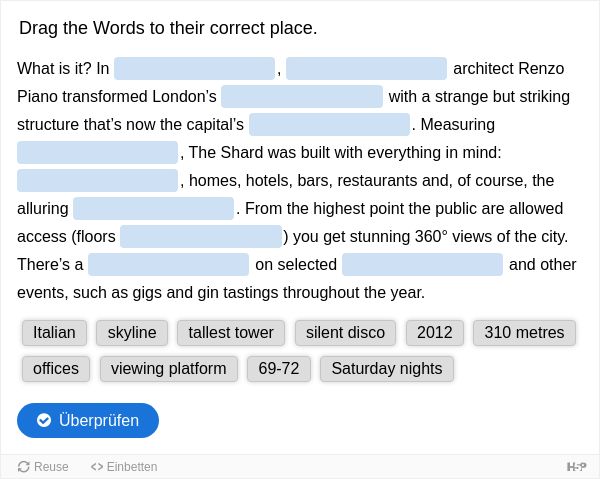Click the Überprüfen check button

tap(88, 420)
